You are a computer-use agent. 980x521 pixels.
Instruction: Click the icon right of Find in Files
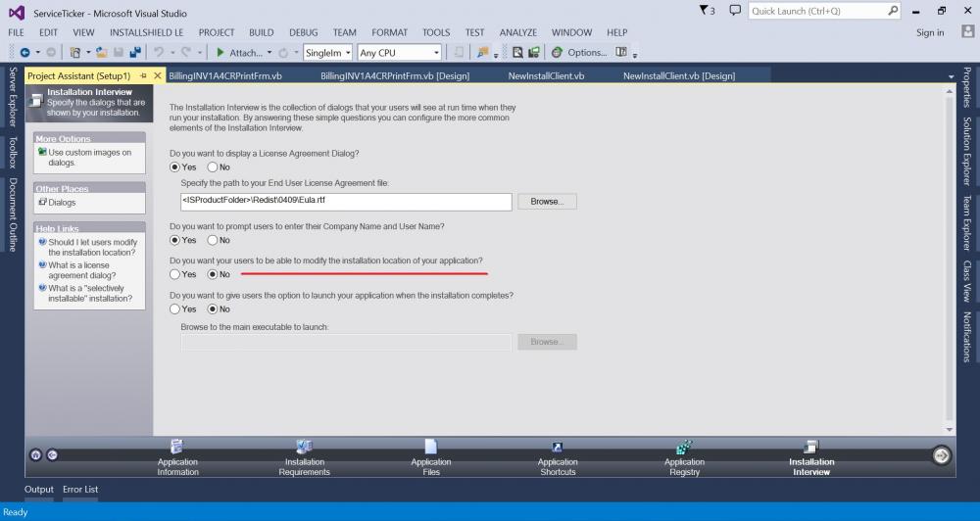534,53
